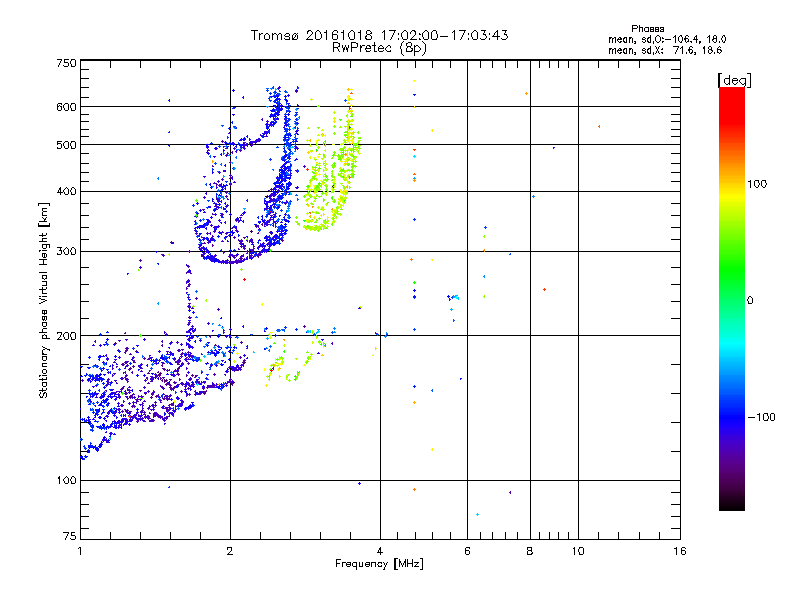This screenshot has width=800, height=600.
Task: Click the y-axis title 'Stationary phase Virtual Height [km]'
Action: (x=43, y=300)
